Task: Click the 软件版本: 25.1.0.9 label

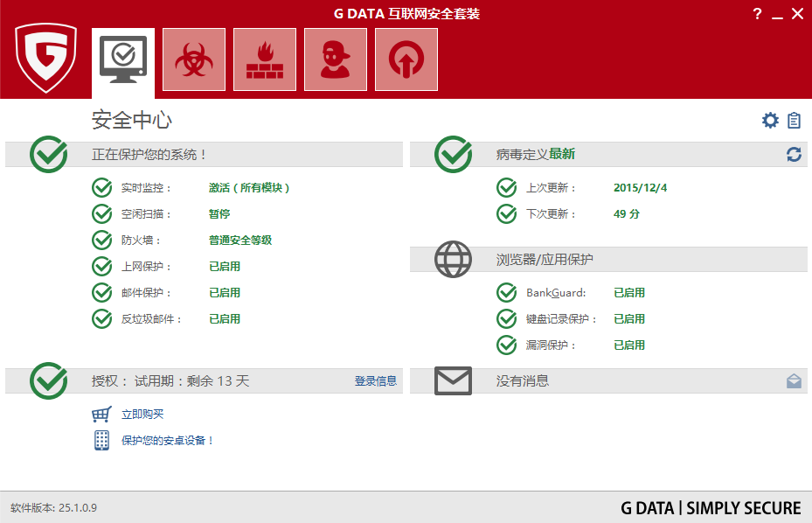Action: coord(53,508)
